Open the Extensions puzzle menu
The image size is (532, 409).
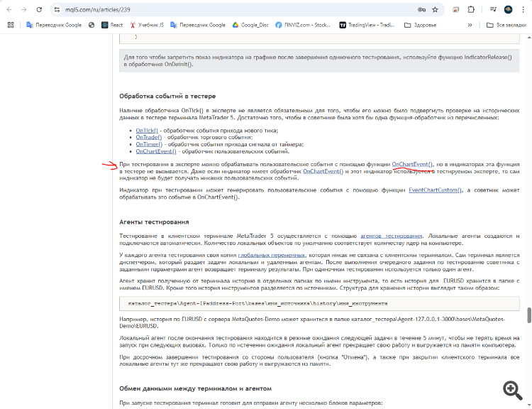471,9
